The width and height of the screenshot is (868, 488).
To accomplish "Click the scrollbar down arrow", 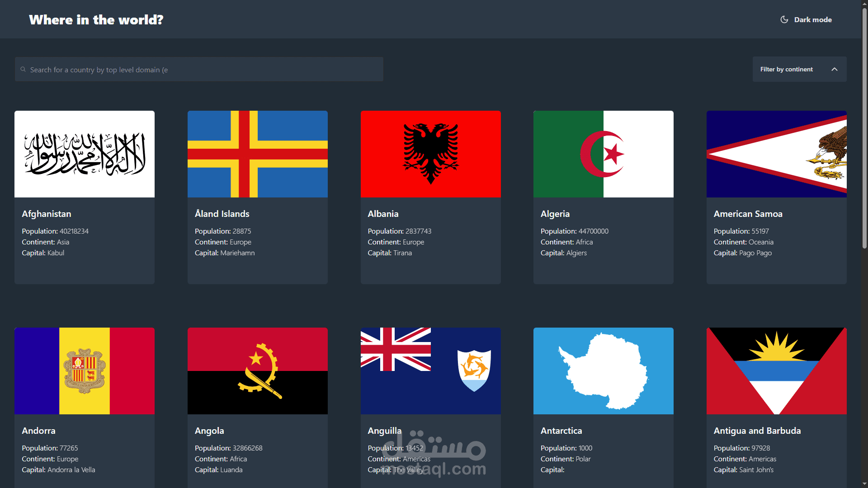I will pos(864,484).
